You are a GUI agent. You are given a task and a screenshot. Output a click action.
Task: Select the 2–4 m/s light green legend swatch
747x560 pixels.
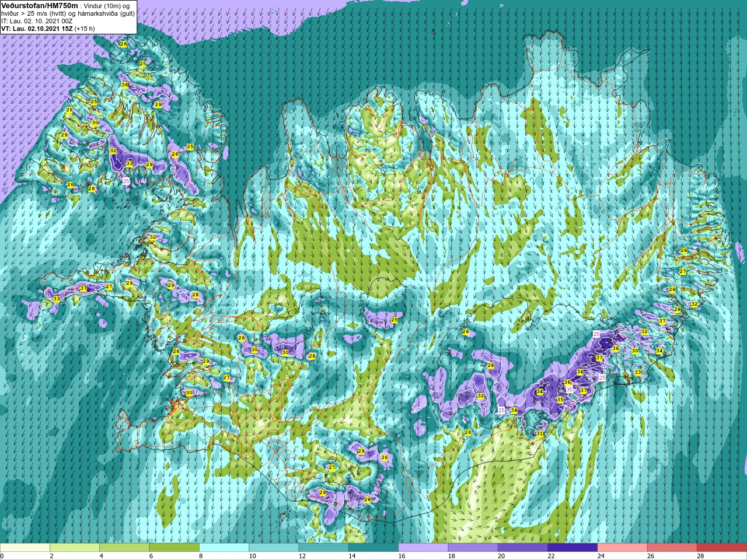click(75, 548)
